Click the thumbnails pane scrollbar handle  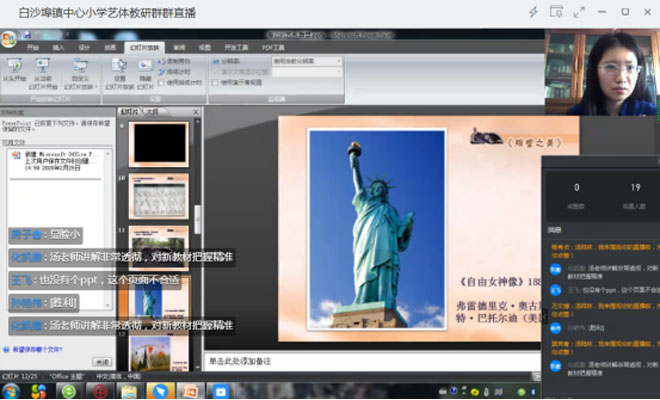(197, 219)
